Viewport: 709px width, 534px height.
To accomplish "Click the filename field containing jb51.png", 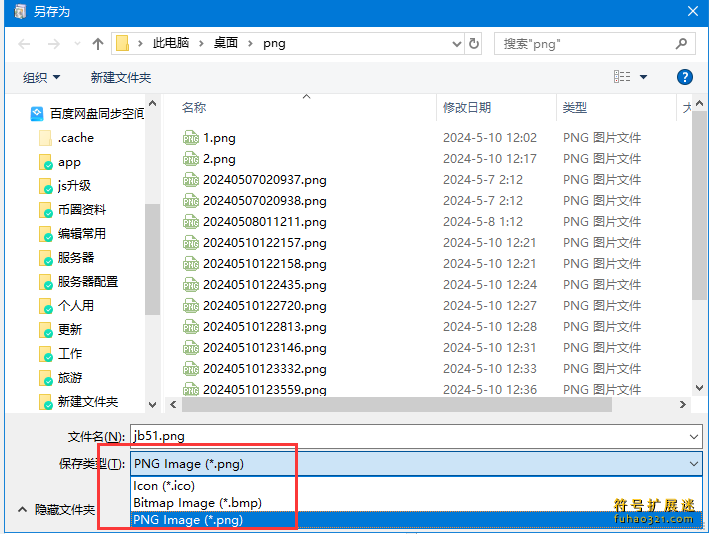I will point(416,436).
